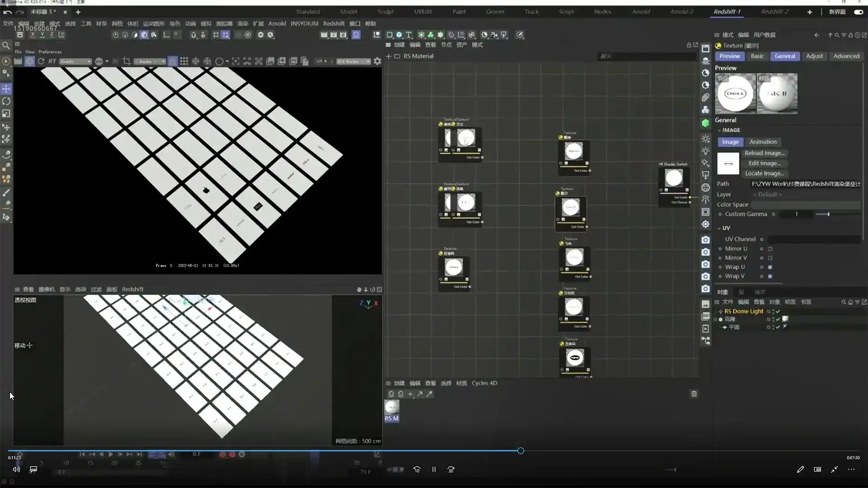This screenshot has width=868, height=488.
Task: Switch to the Redshift-2 layout tab
Action: [x=774, y=12]
